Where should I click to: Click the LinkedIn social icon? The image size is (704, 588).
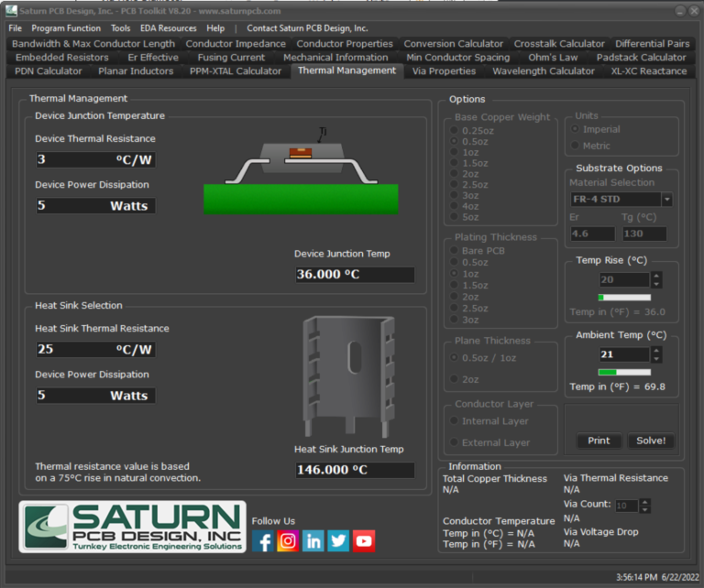pyautogui.click(x=313, y=541)
